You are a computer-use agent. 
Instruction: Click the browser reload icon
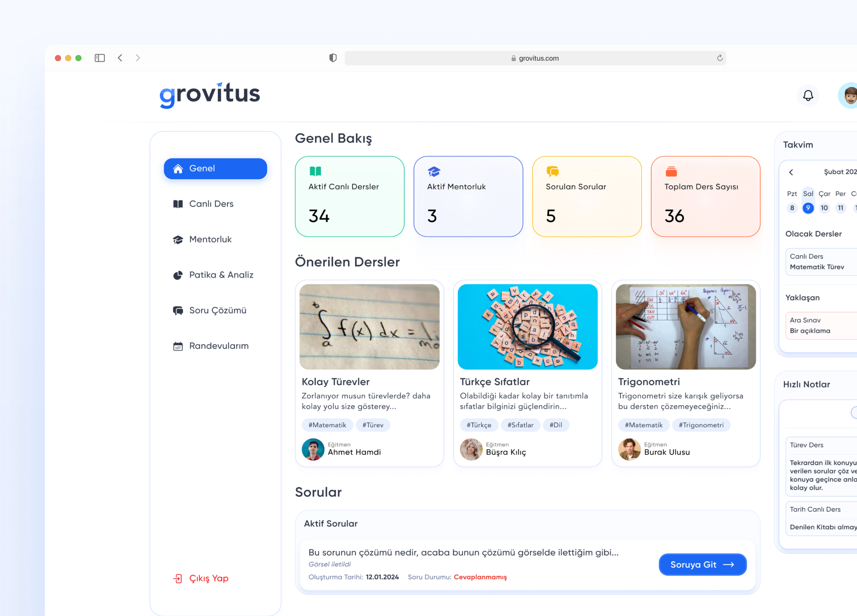[x=720, y=58]
